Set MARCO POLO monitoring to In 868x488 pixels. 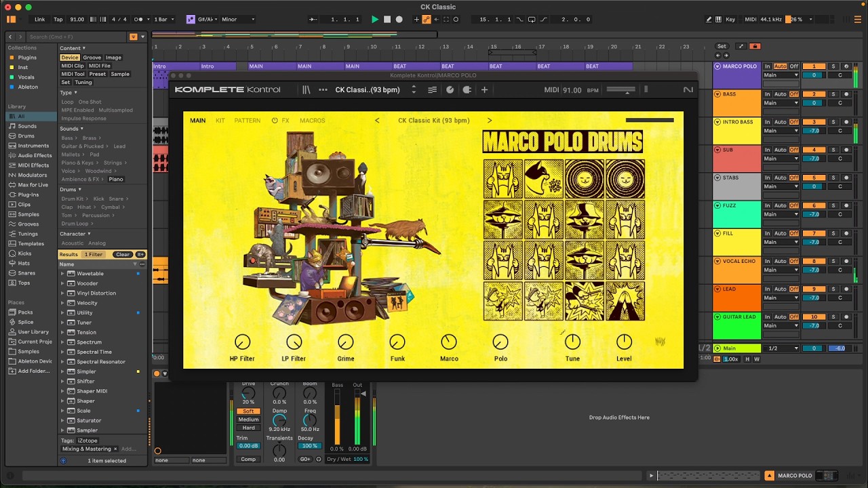[x=768, y=66]
